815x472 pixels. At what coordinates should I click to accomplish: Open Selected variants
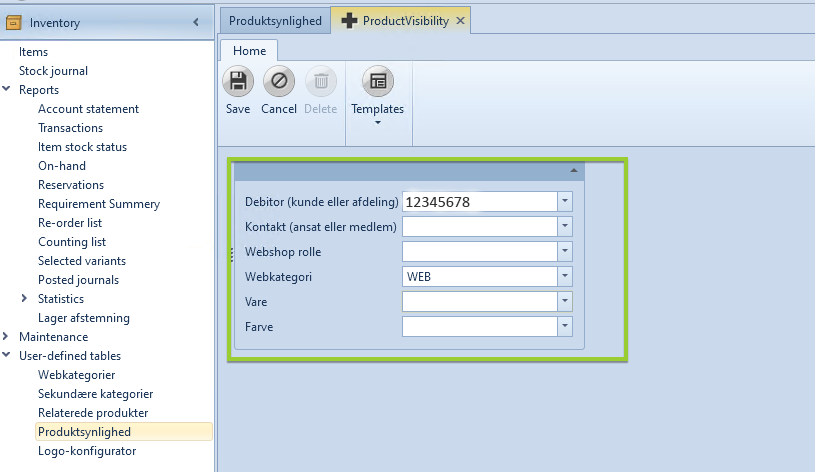pyautogui.click(x=82, y=260)
